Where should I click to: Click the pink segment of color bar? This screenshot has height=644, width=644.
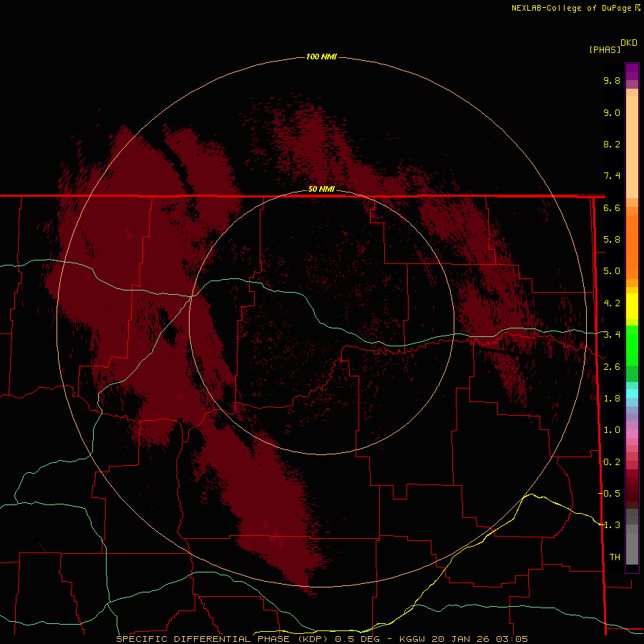click(x=632, y=434)
